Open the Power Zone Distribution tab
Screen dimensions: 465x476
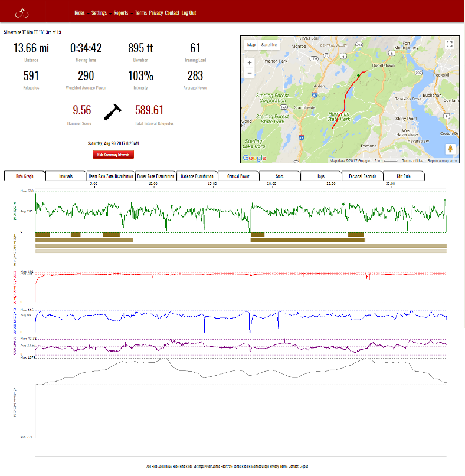pyautogui.click(x=156, y=176)
